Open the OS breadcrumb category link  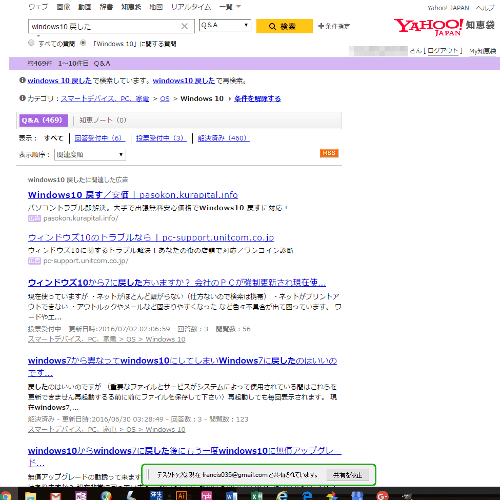coord(165,99)
